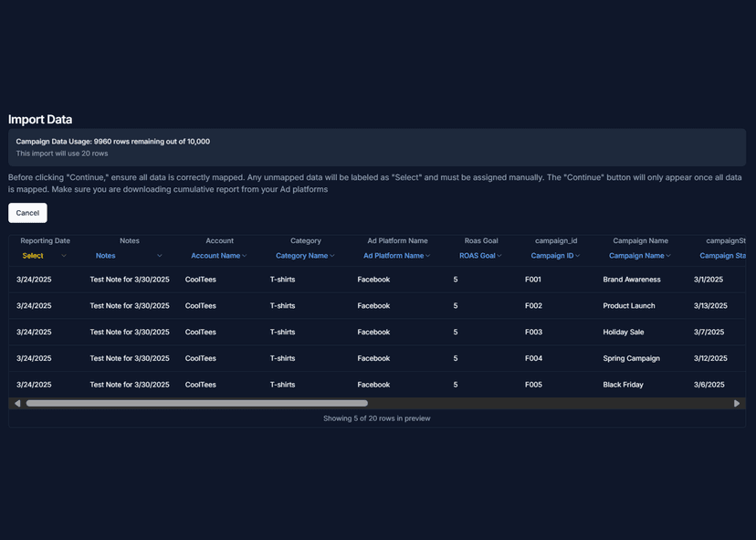
Task: Click the 'Reporting Date' column header
Action: 45,241
